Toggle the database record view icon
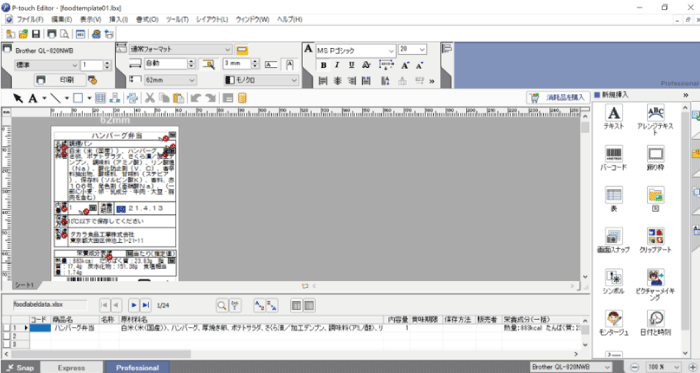 (x=296, y=305)
